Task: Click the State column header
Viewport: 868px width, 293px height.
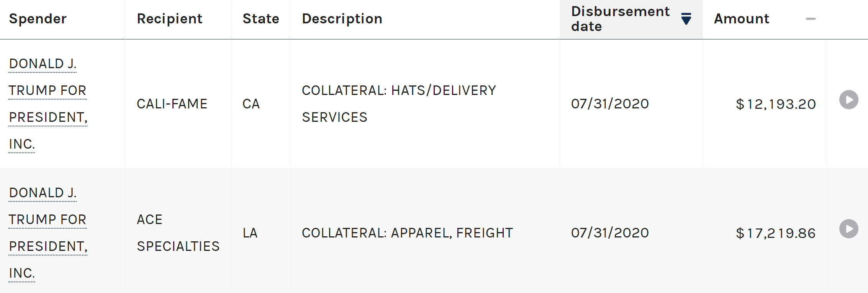Action: click(x=261, y=19)
